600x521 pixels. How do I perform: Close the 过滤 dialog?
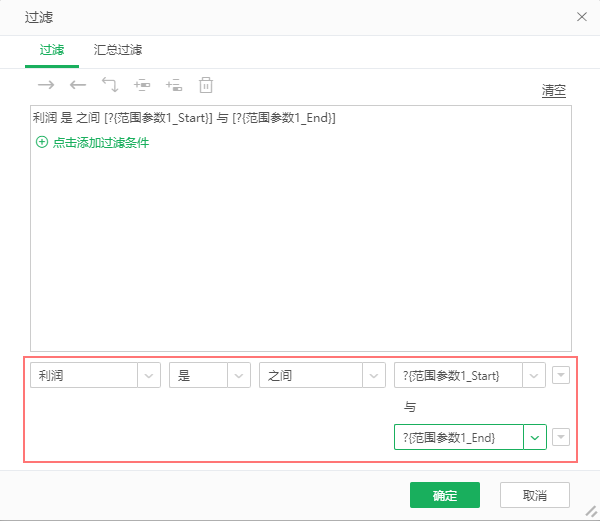[x=582, y=17]
